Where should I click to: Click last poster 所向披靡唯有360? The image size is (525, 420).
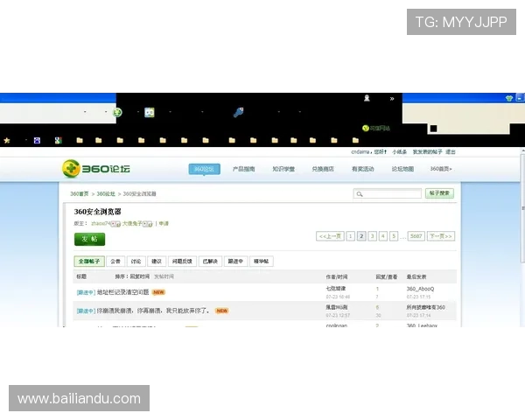point(426,307)
